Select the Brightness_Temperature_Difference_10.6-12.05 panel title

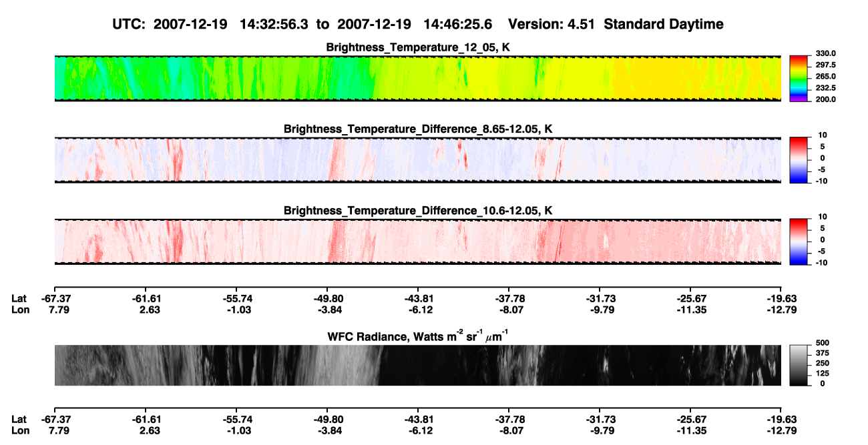click(418, 211)
